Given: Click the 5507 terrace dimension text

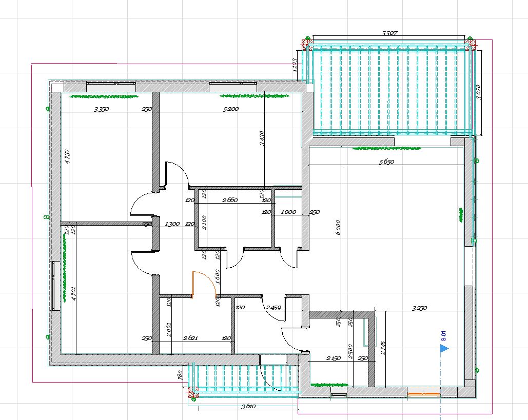Looking at the screenshot, I should 390,33.
